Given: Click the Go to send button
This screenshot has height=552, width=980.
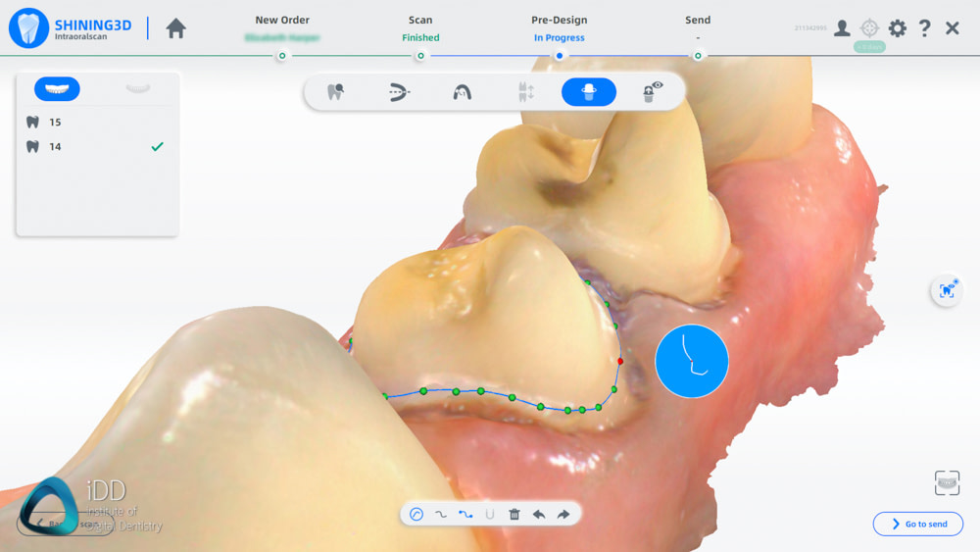Looking at the screenshot, I should point(917,525).
